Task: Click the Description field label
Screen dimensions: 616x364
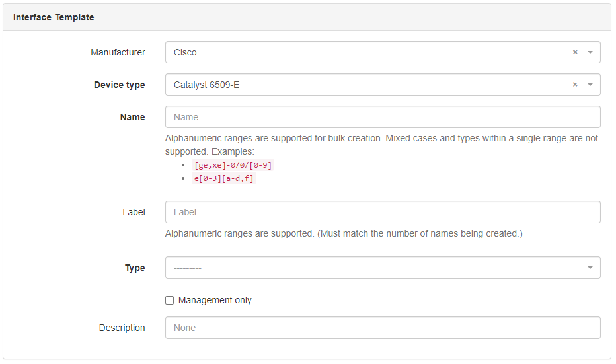Action: [x=122, y=328]
